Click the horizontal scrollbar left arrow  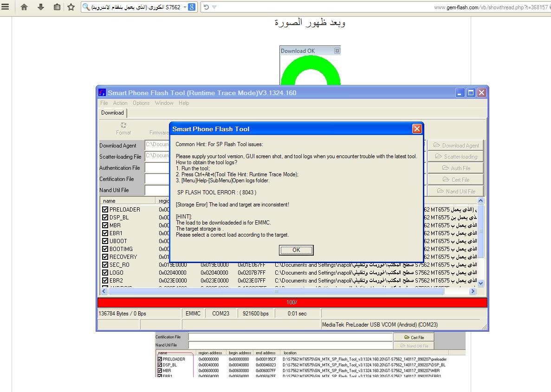click(104, 291)
